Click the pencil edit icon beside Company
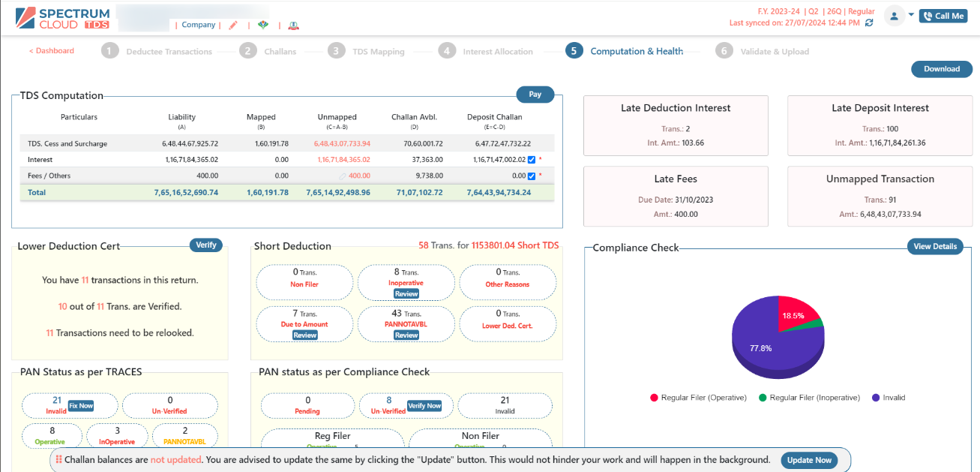Screen dimensions: 980x472 click(x=233, y=25)
